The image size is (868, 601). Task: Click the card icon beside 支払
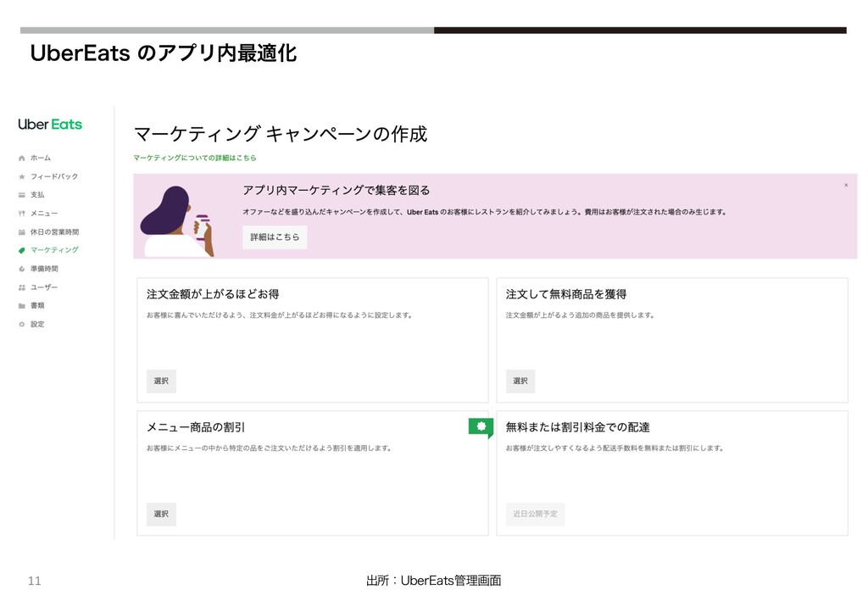tap(21, 195)
